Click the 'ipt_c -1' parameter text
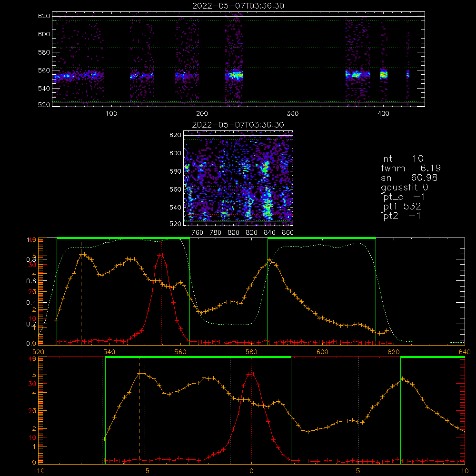 click(403, 197)
